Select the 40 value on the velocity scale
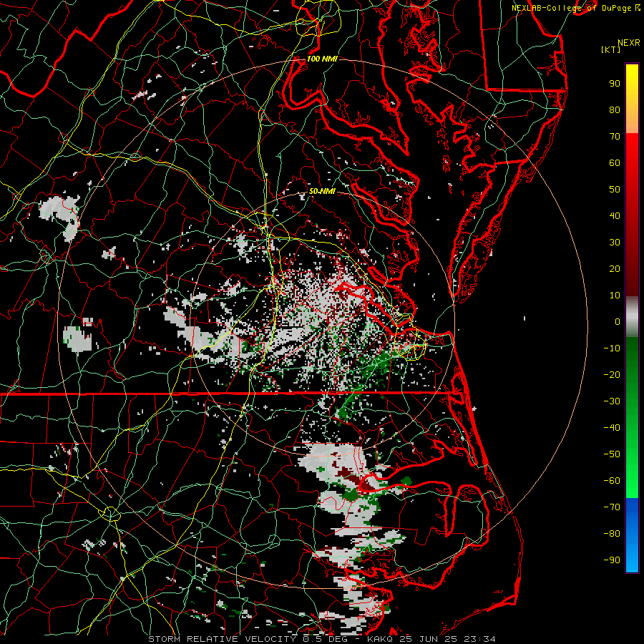The height and width of the screenshot is (644, 644). tap(615, 215)
